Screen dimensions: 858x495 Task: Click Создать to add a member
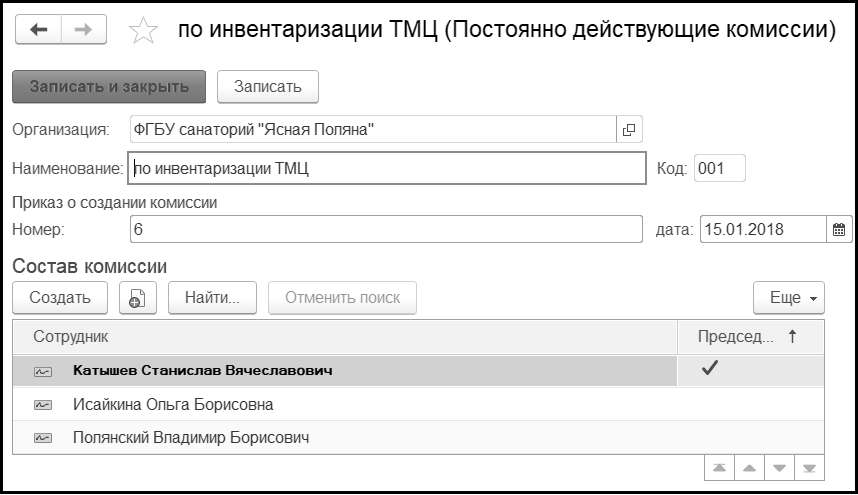pyautogui.click(x=60, y=297)
